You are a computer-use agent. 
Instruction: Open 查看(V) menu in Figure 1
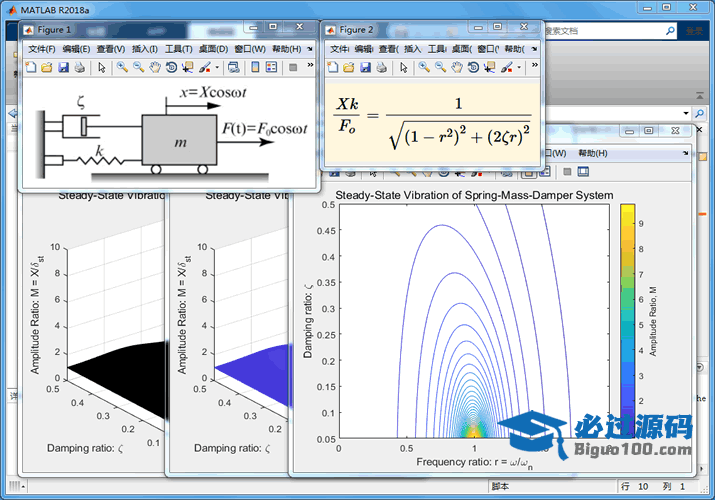[x=111, y=49]
